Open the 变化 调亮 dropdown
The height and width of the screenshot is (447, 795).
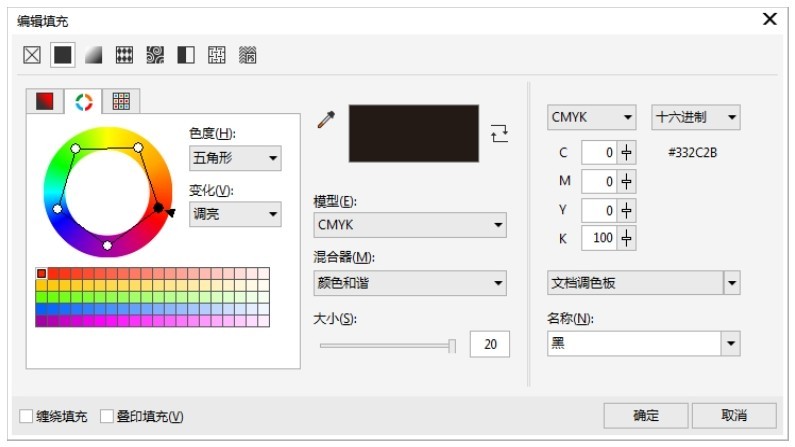235,214
